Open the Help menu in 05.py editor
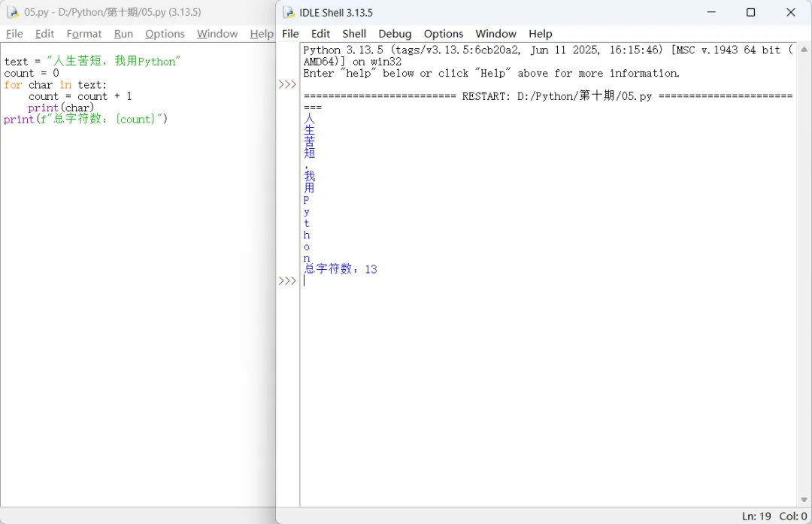 coord(262,34)
